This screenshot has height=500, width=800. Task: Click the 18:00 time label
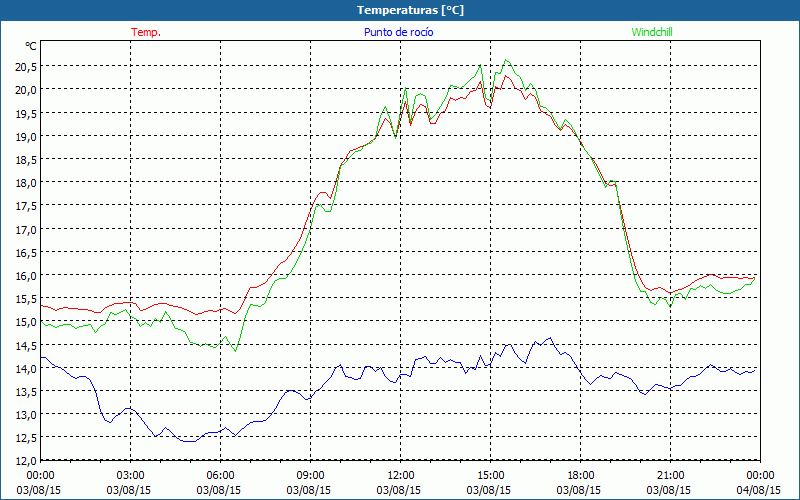pyautogui.click(x=581, y=476)
